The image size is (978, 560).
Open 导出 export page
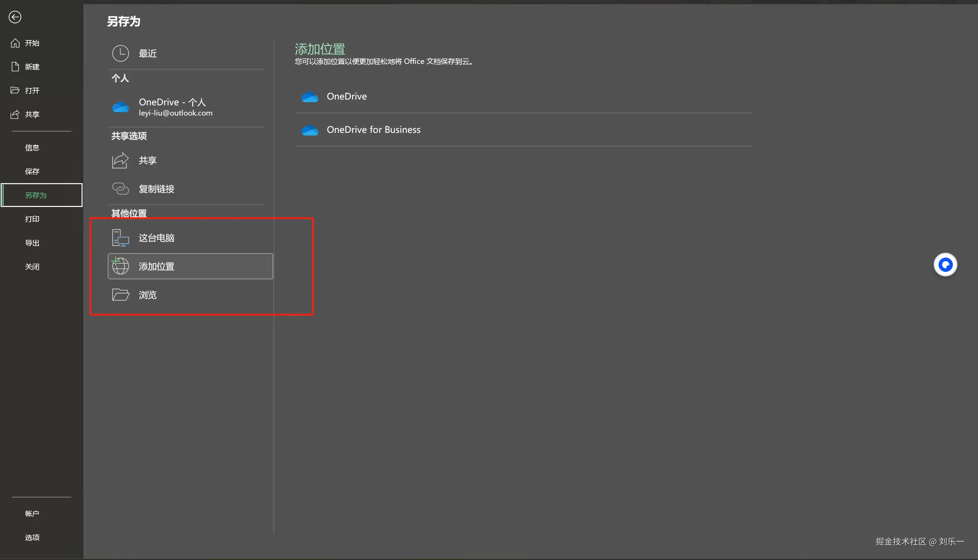coord(32,243)
